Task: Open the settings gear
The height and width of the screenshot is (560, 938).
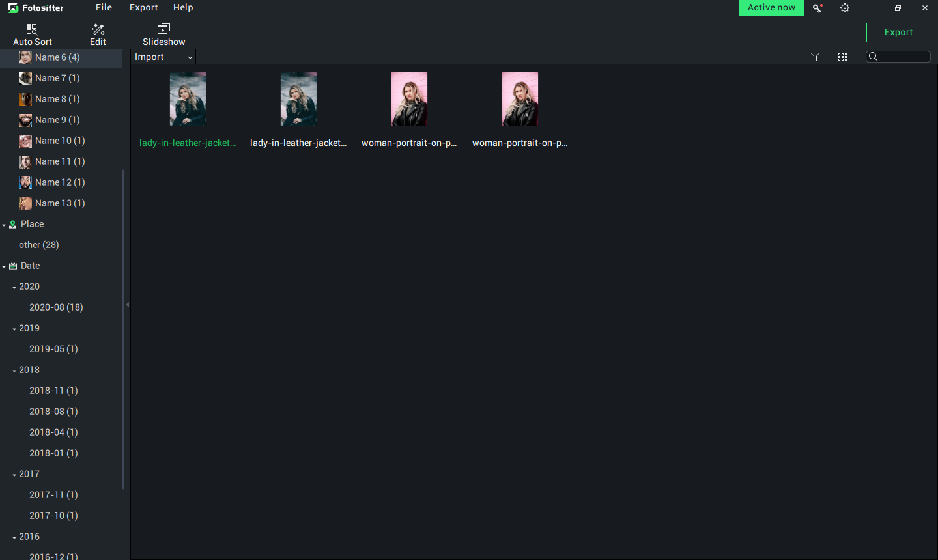Action: click(x=845, y=8)
